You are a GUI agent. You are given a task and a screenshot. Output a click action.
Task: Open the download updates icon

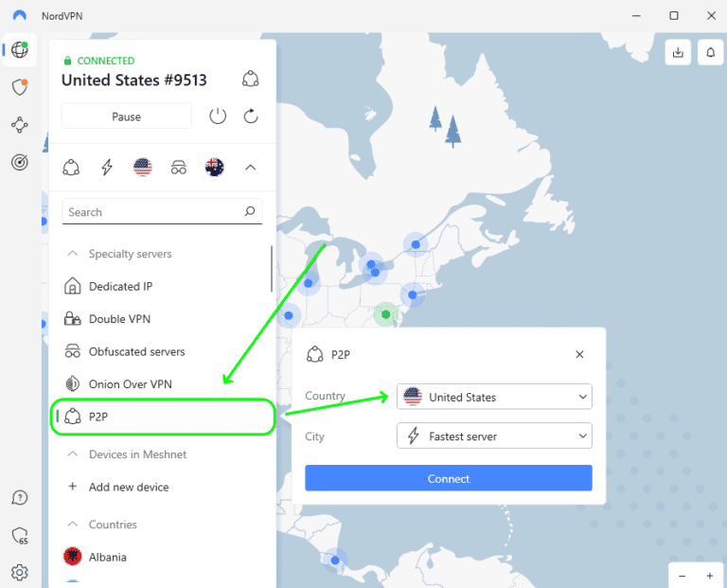(x=678, y=52)
